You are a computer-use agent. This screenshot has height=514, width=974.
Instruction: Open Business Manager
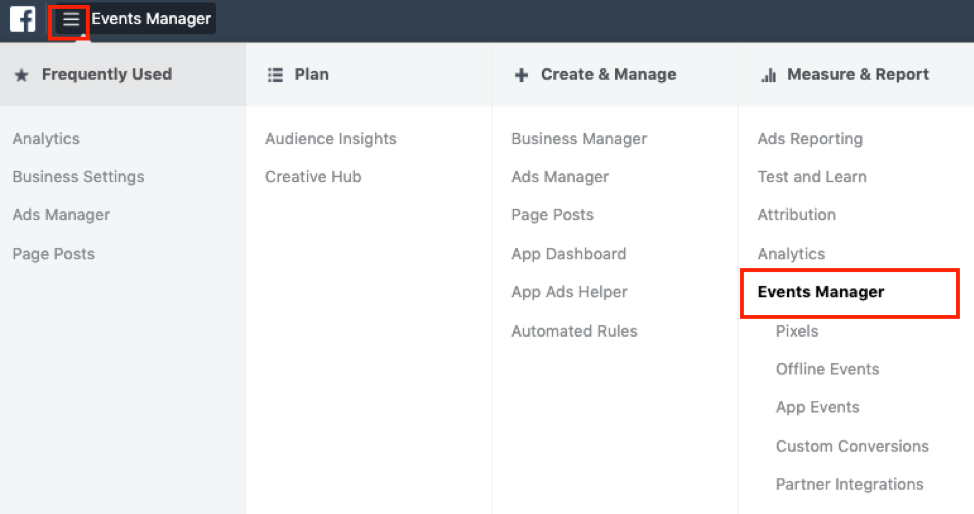pyautogui.click(x=579, y=139)
